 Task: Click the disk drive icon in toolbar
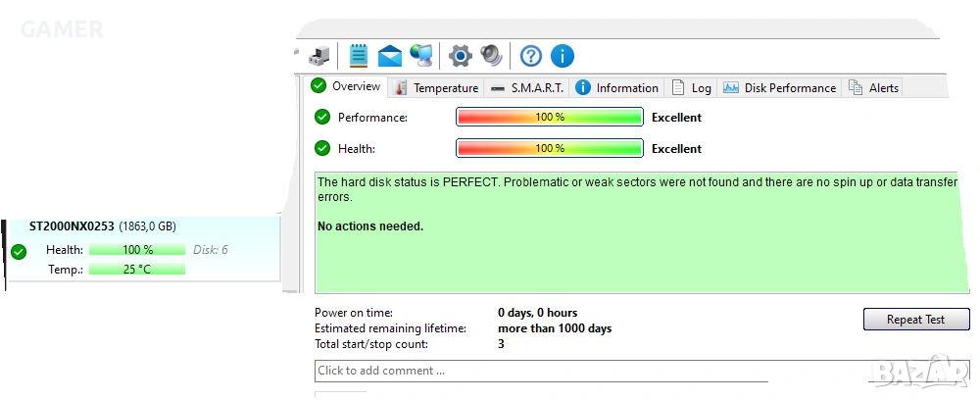pyautogui.click(x=319, y=56)
